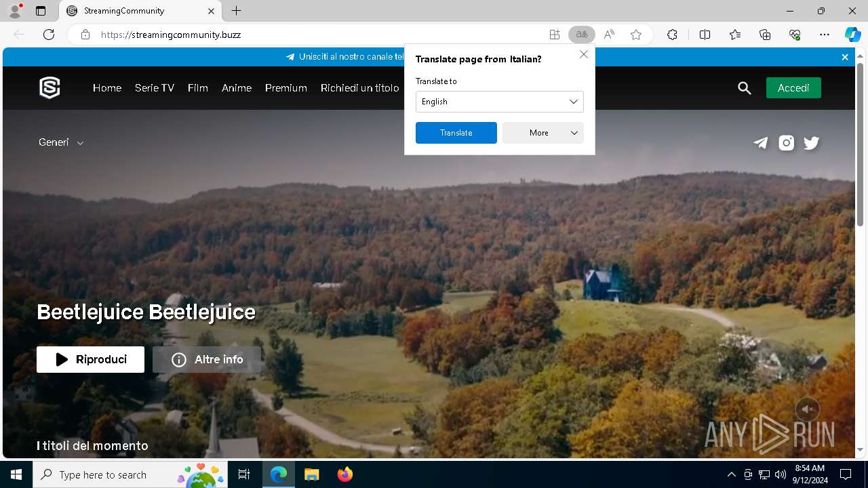Open Edge Settings and more menu
Screen dimensions: 868x488
825,35
